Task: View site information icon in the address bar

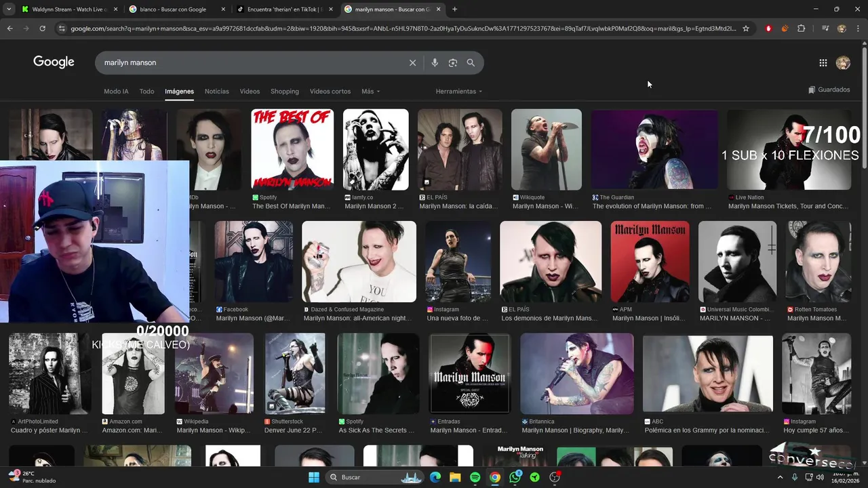Action: (62, 28)
